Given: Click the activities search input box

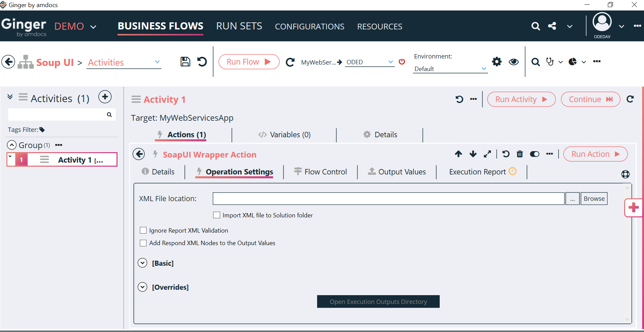Looking at the screenshot, I should click(x=62, y=115).
